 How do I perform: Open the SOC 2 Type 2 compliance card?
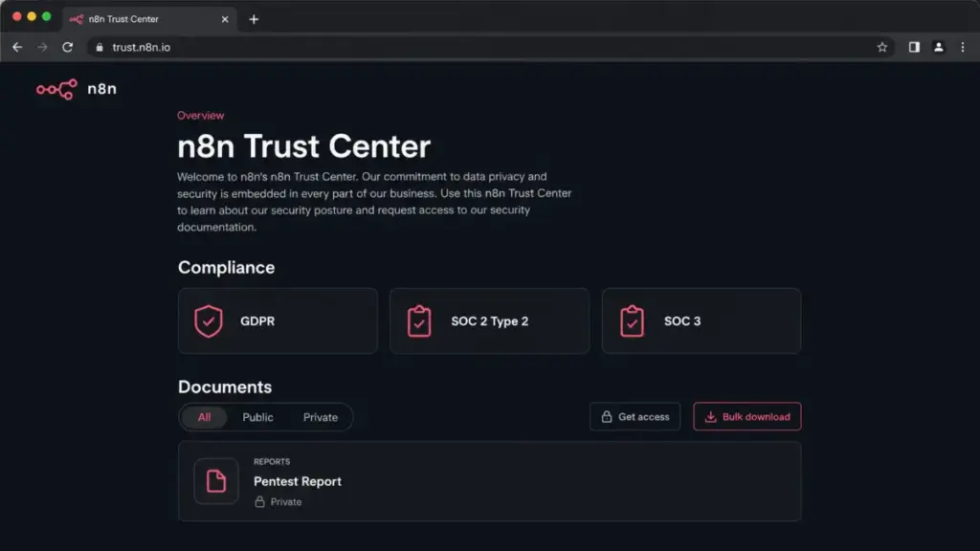[489, 321]
